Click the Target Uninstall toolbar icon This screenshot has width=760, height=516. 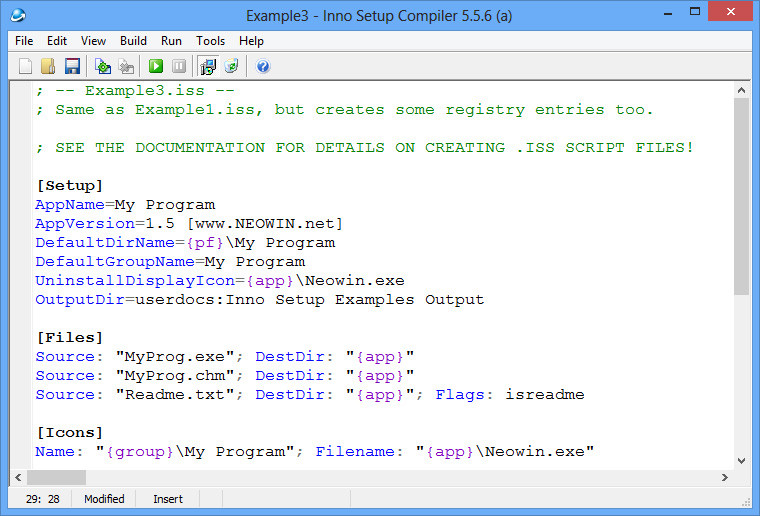point(232,66)
